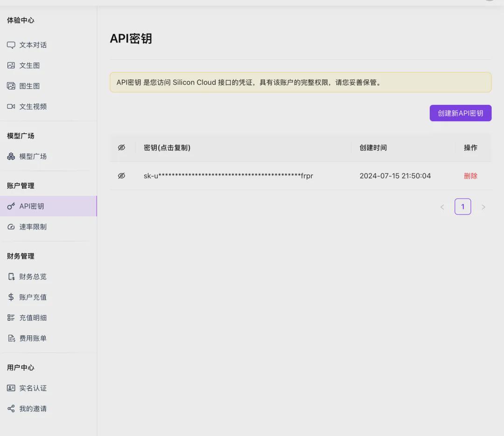Reveal the sk-u key with eye icon
Image resolution: width=504 pixels, height=436 pixels.
click(121, 176)
